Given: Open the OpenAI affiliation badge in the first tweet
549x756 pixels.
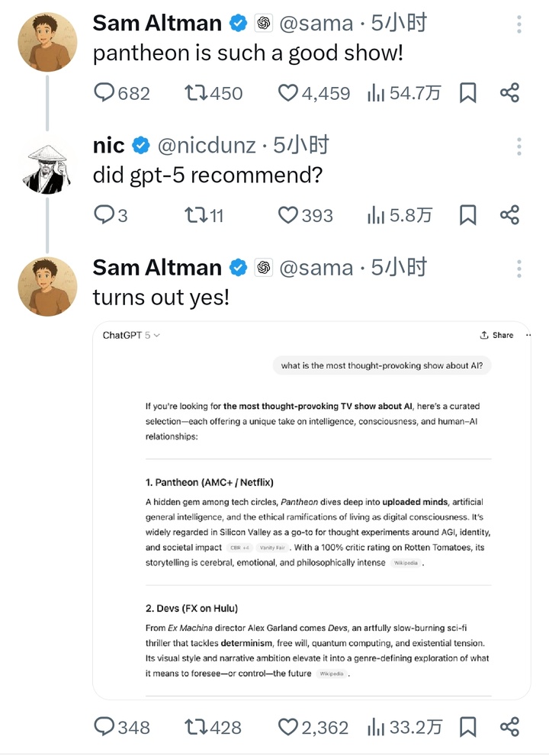Looking at the screenshot, I should (264, 23).
